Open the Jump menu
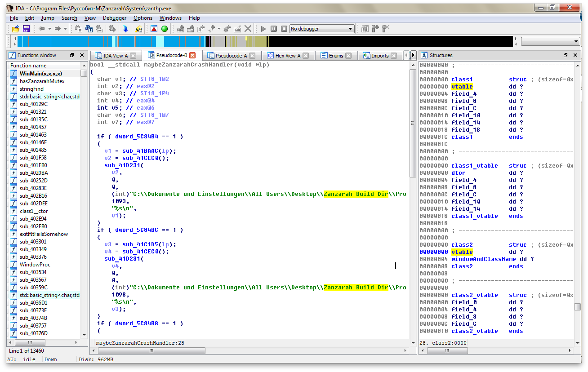The height and width of the screenshot is (372, 588). pos(48,18)
